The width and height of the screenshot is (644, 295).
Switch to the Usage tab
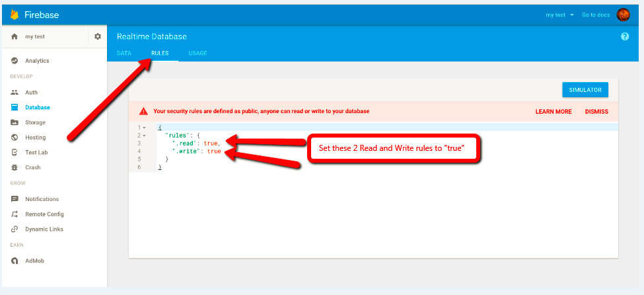pyautogui.click(x=197, y=53)
